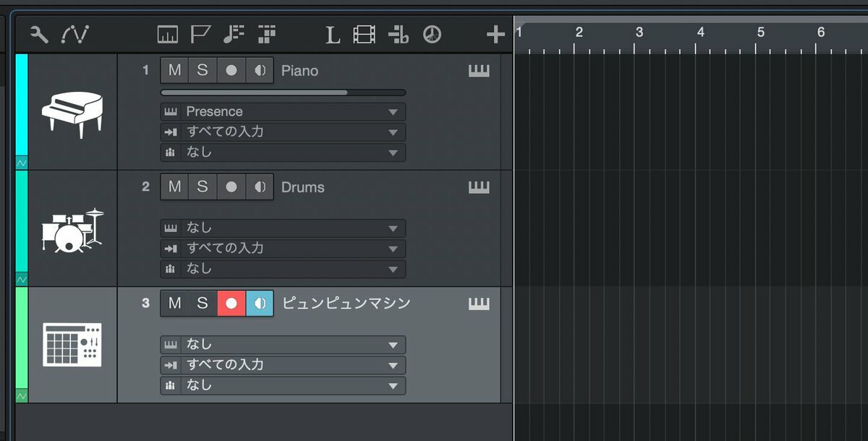The image size is (868, 441).
Task: Open the Presence instrument dropdown
Action: [x=282, y=111]
